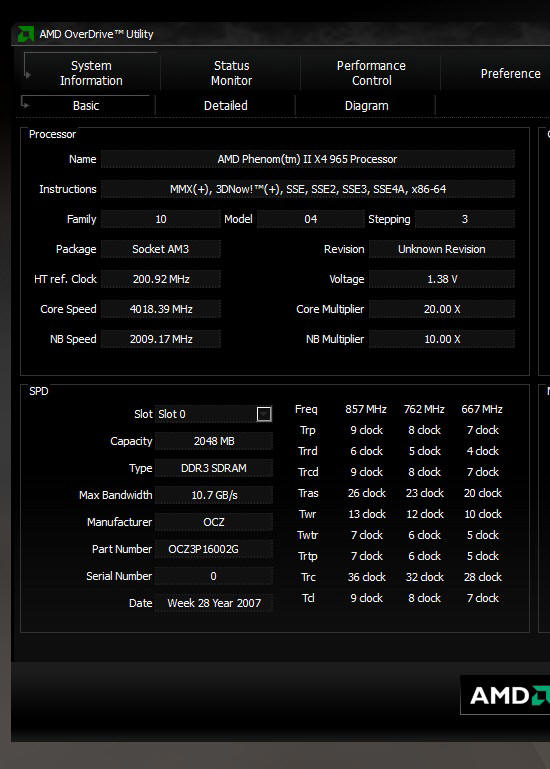
Task: Open the Performance Control tab
Action: click(371, 73)
